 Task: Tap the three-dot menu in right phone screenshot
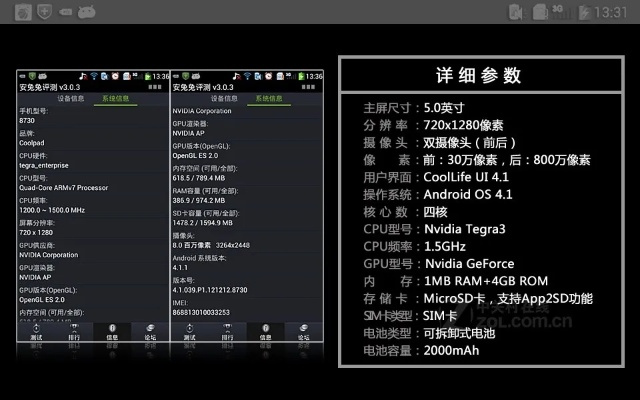[308, 87]
